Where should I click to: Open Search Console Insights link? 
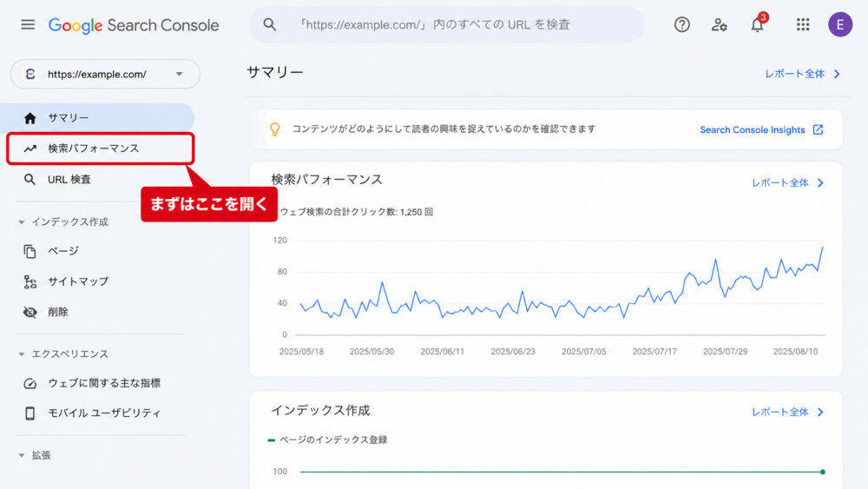click(x=753, y=129)
